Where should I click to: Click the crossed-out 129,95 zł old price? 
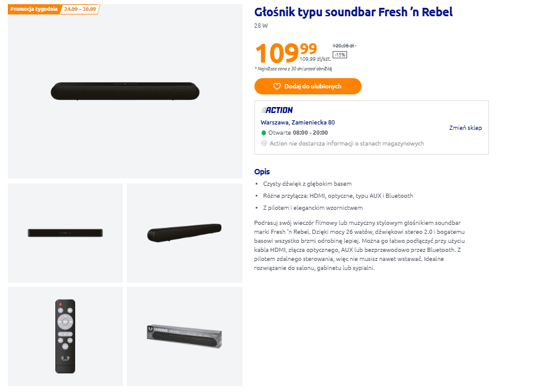pyautogui.click(x=343, y=46)
